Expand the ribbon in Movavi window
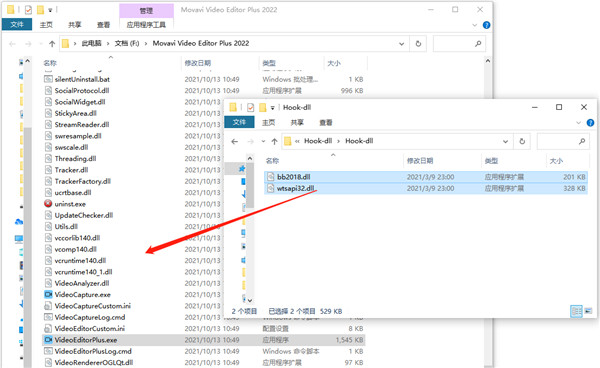Screen dimensions: 600x368 pos(474,25)
